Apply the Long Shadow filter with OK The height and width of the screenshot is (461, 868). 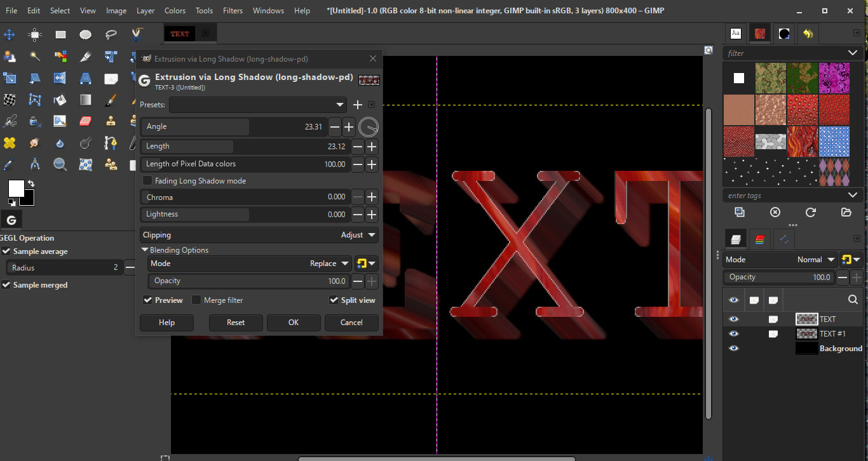pos(294,323)
